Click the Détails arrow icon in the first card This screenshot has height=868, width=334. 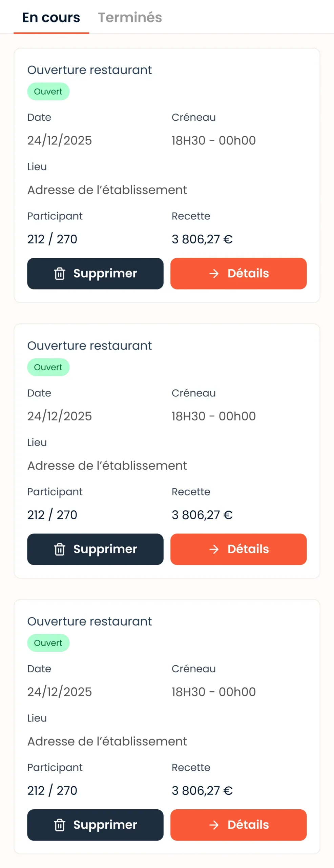click(x=214, y=274)
